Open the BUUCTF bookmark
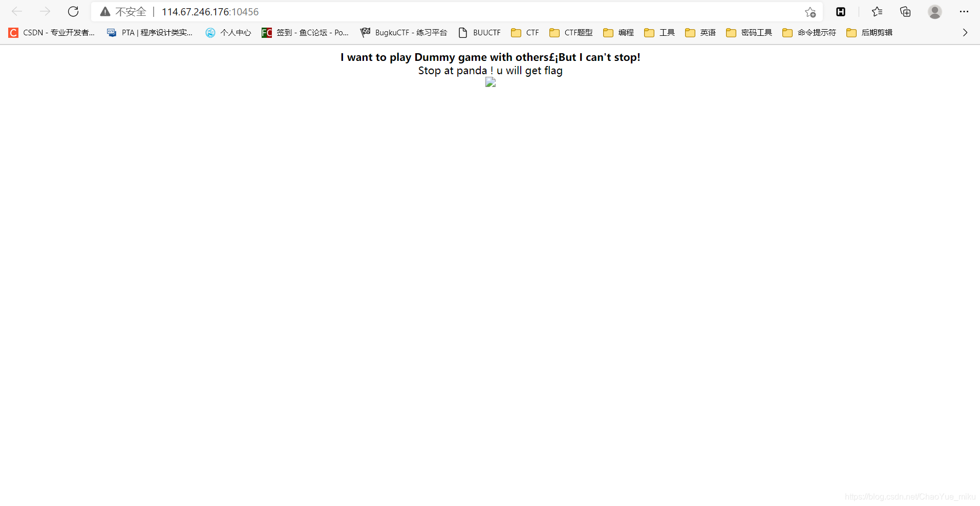The image size is (980, 506). pyautogui.click(x=479, y=32)
